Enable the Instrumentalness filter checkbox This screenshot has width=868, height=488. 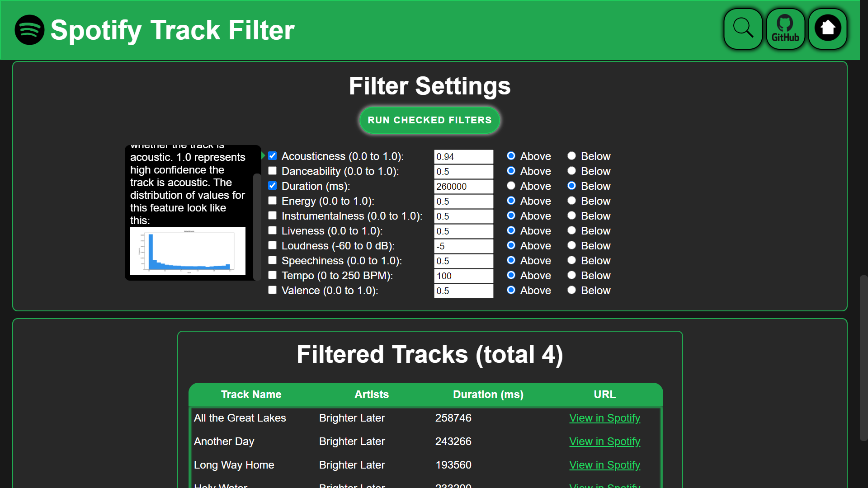point(272,216)
